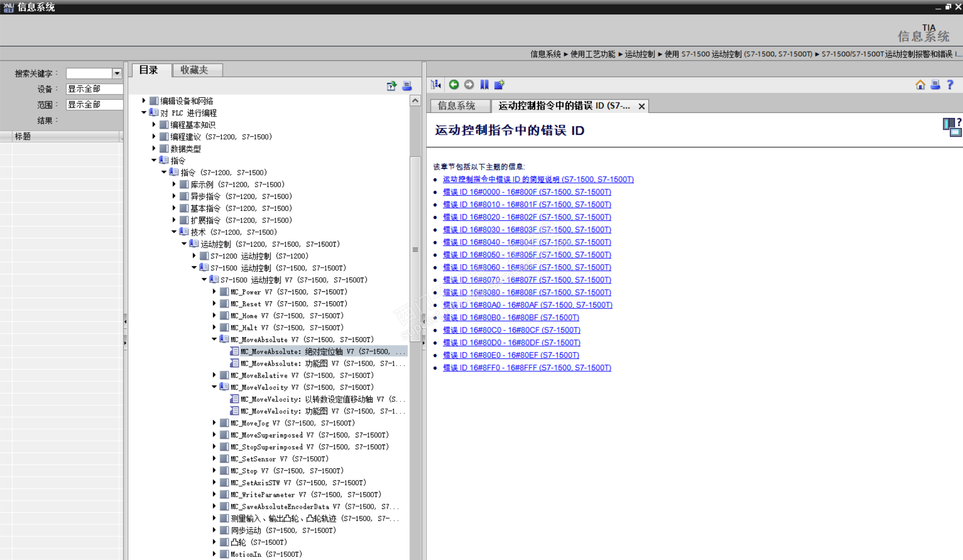
Task: Open link 错误 ID 16#8010 - 16#801F
Action: (527, 204)
